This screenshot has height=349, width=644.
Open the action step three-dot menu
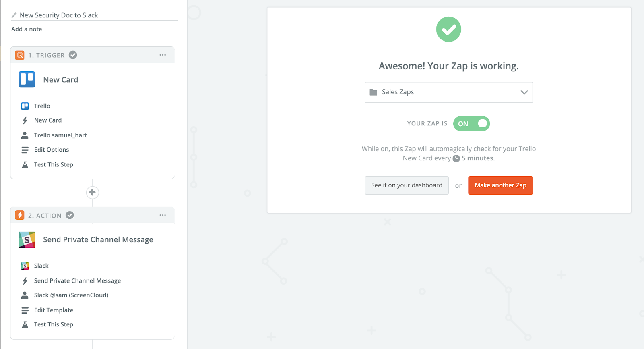click(x=163, y=215)
